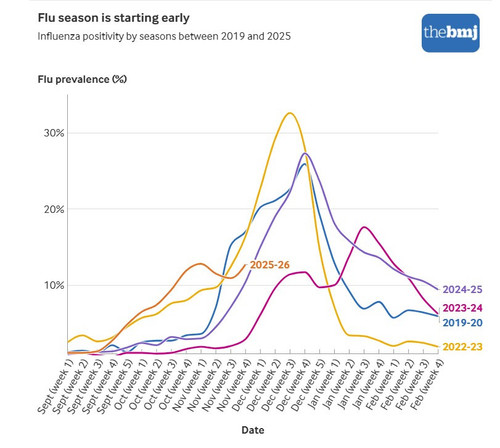The width and height of the screenshot is (500, 448).
Task: Click the magenta 2023-24 January peak
Action: pyautogui.click(x=364, y=227)
